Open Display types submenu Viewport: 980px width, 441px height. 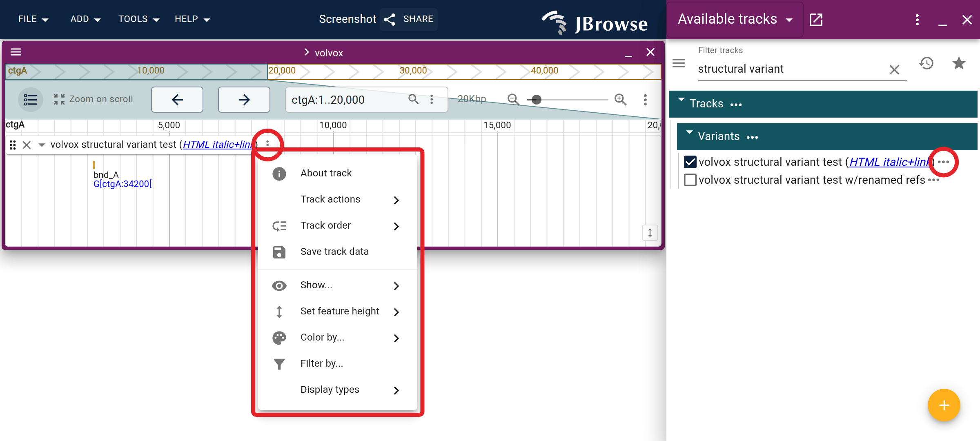pos(338,390)
